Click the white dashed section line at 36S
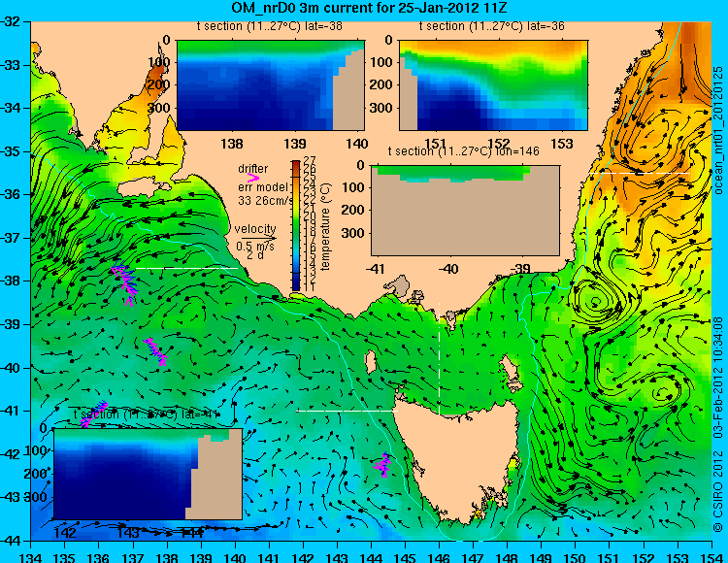This screenshot has width=728, height=563. [x=640, y=173]
